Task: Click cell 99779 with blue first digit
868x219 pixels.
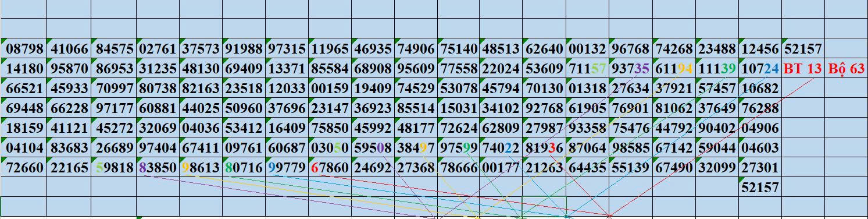Action: (287, 168)
